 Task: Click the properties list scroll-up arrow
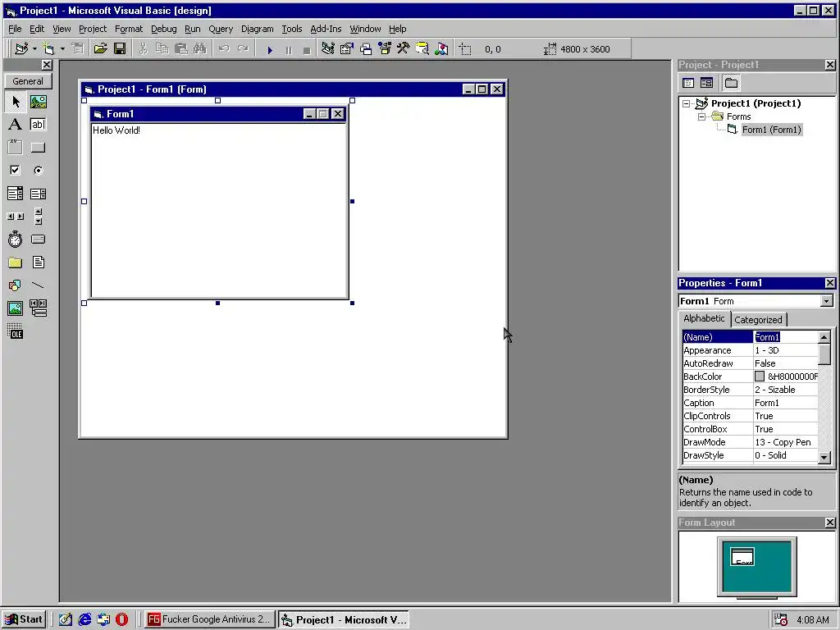tap(824, 337)
